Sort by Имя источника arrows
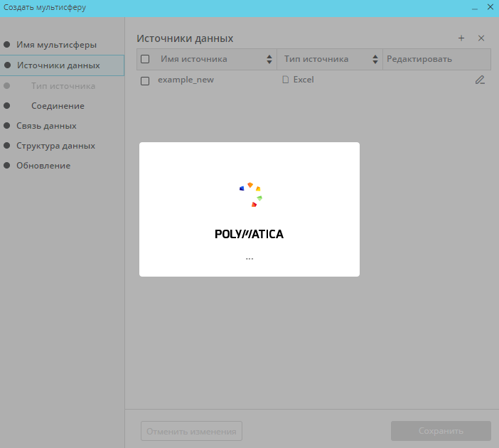Viewport: 499px width, 448px height. (269, 59)
